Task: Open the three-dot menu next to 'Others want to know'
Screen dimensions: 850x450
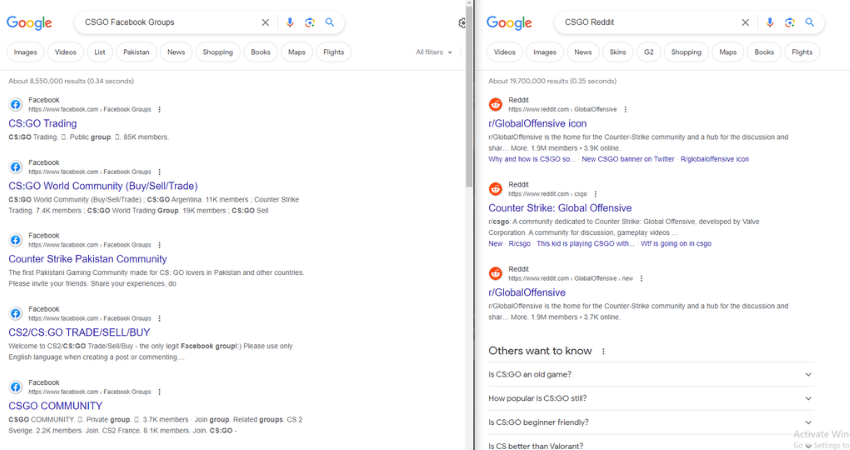Action: click(x=603, y=351)
